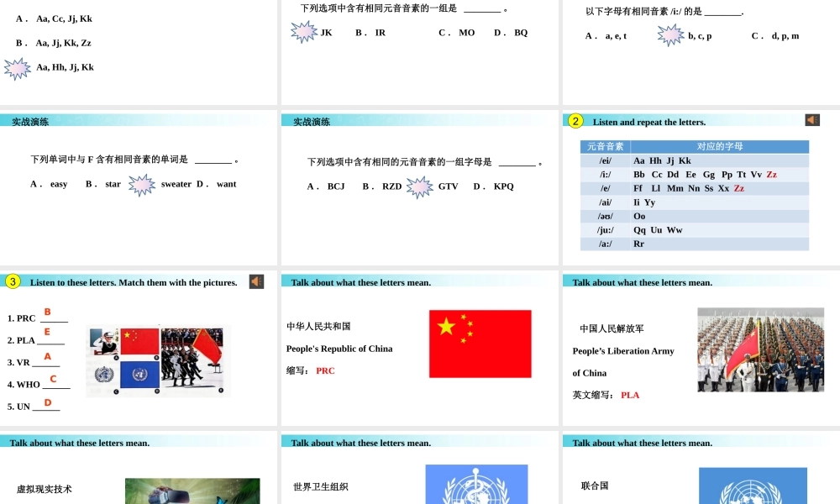
Task: Click the red PLA abbreviation text
Action: tap(630, 396)
